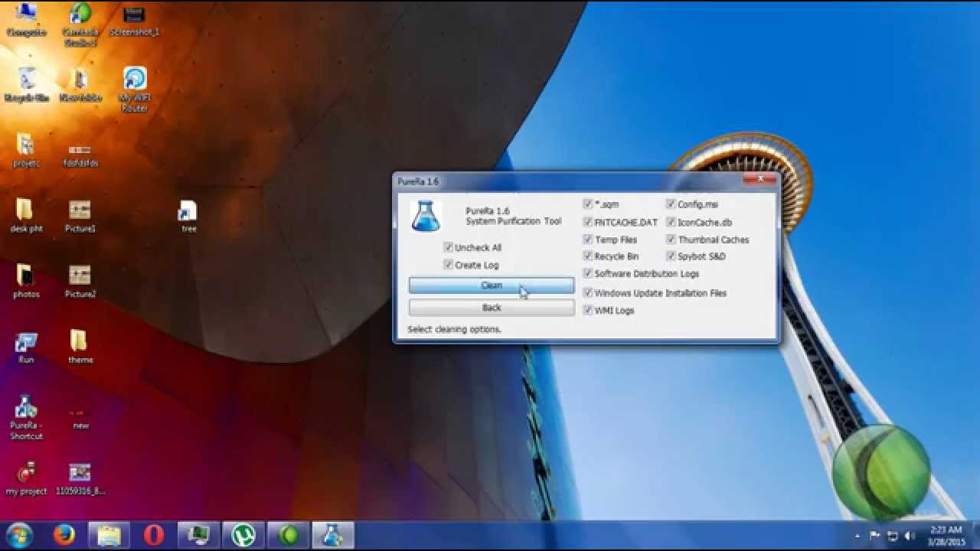This screenshot has width=980, height=551.
Task: Select the PureRa - Shortcut desktop icon
Action: click(x=26, y=418)
